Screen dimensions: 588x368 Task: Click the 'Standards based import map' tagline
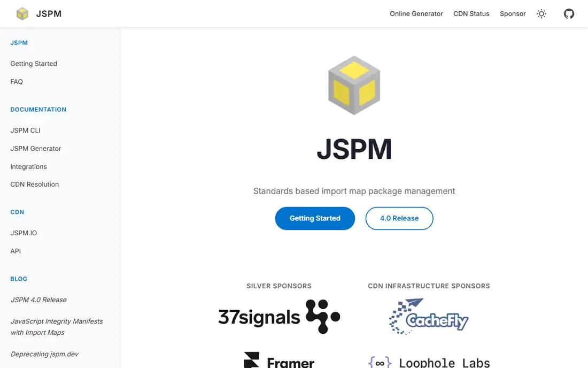point(354,191)
